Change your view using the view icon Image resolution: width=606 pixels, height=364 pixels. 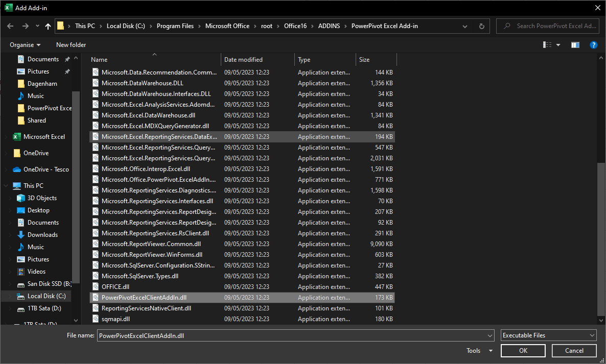(x=547, y=45)
